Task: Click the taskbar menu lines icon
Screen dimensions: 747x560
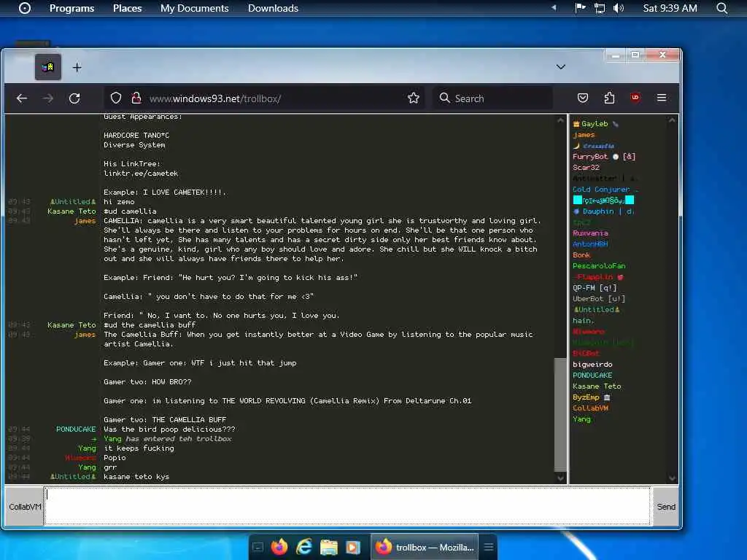Action: pyautogui.click(x=489, y=547)
